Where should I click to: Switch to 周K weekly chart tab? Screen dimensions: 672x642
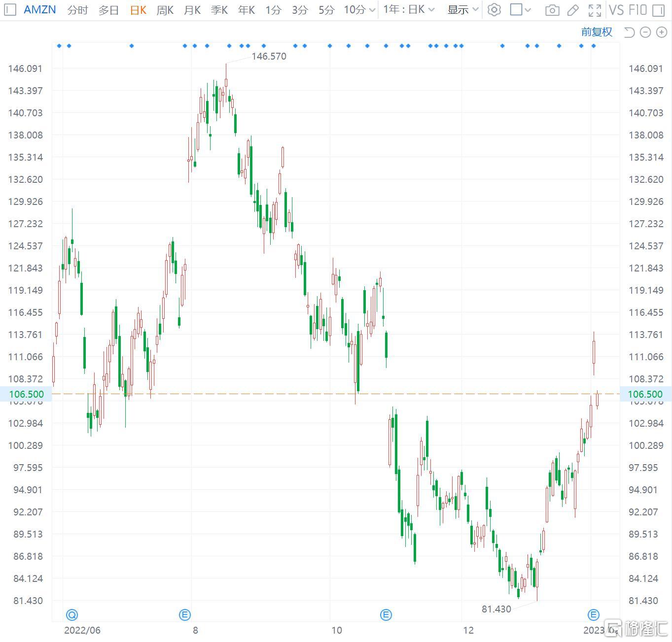[x=165, y=10]
